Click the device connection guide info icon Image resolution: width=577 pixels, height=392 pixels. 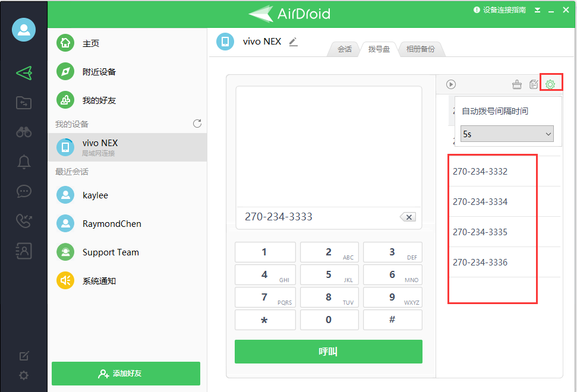477,10
